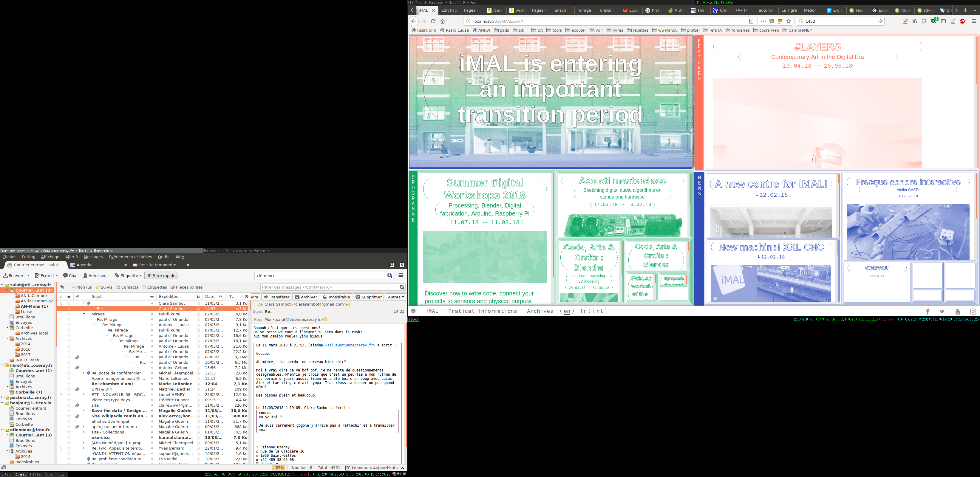Click the Firefox reload page icon
Screen dimensions: 980x477
[433, 21]
